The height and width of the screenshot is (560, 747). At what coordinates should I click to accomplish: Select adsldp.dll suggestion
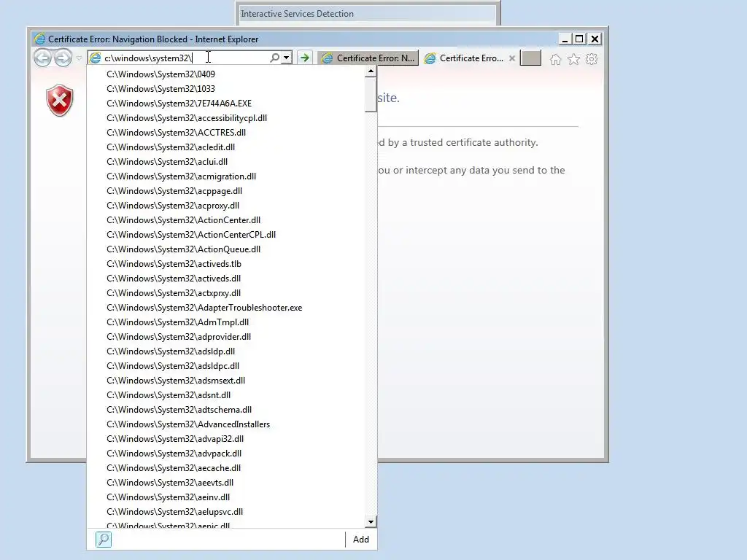point(225,351)
